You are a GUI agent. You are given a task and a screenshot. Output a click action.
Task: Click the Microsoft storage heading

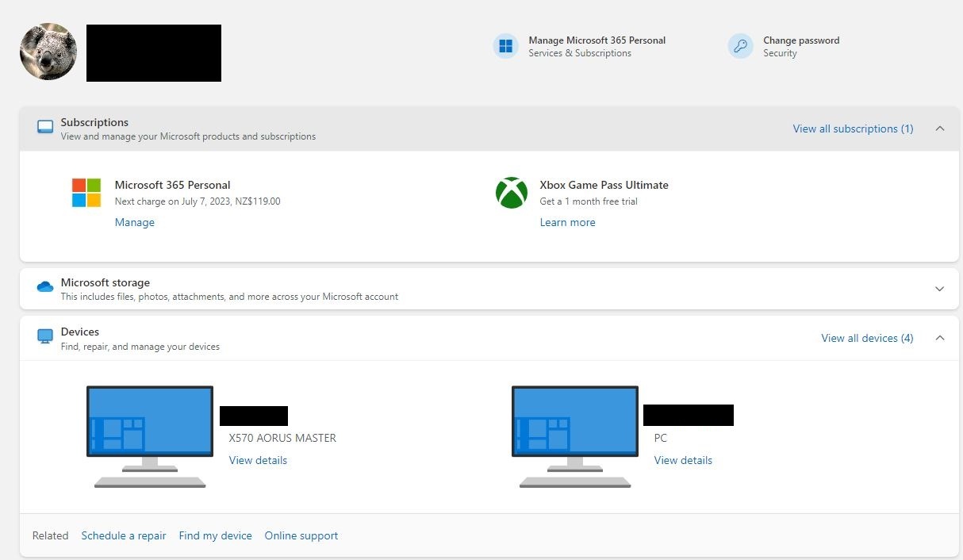coord(106,282)
